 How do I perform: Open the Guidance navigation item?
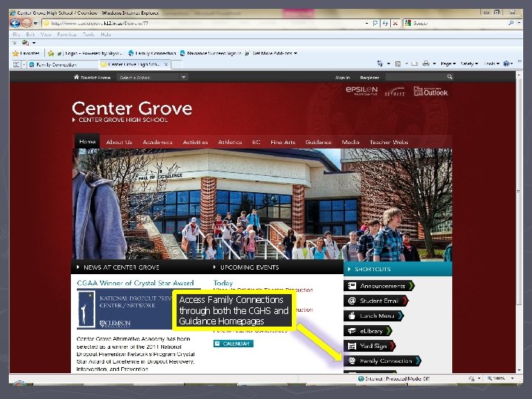tap(318, 142)
